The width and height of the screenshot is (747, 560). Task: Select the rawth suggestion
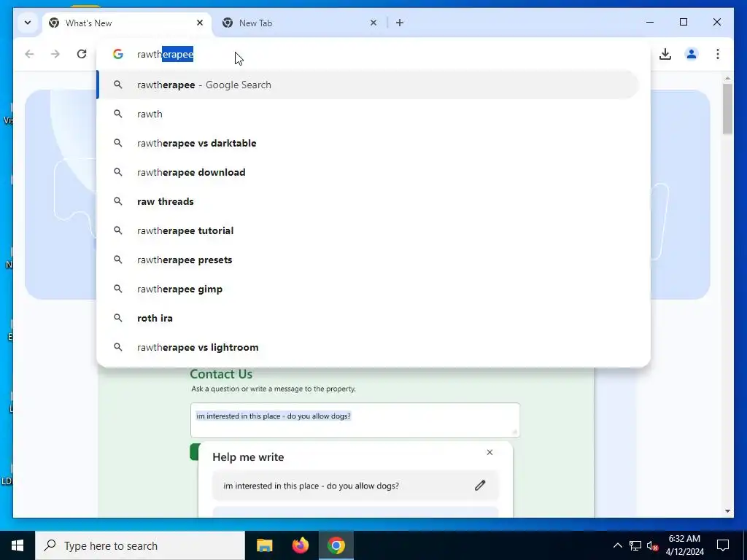[x=368, y=114]
